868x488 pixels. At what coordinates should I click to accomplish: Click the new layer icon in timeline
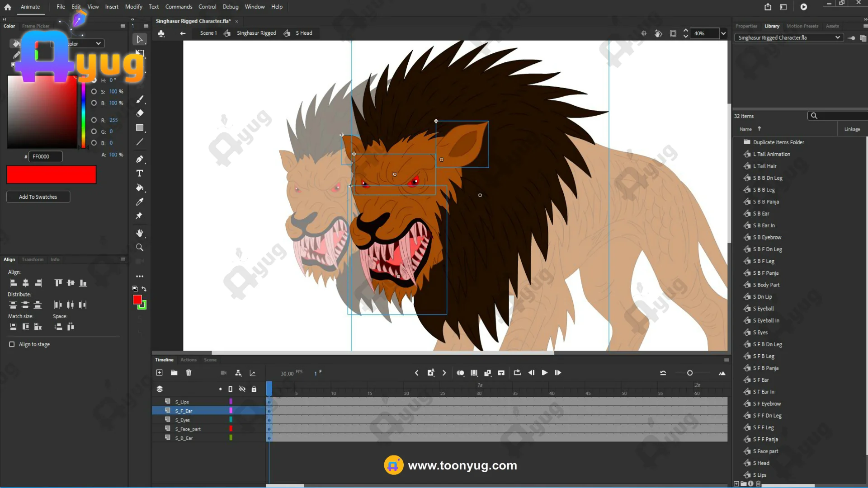160,373
